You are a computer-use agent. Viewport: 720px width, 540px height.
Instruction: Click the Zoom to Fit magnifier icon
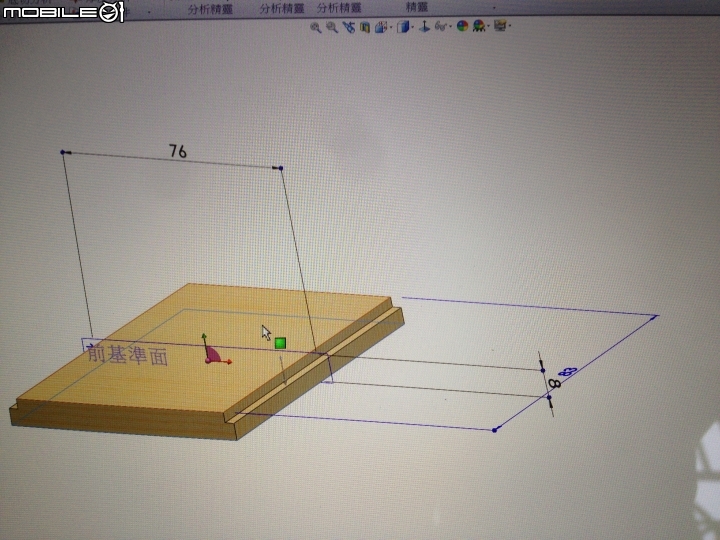[315, 28]
